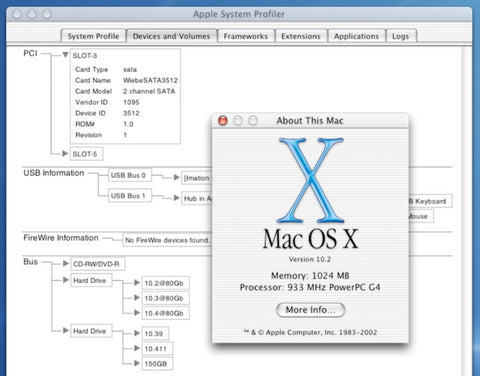480x376 pixels.
Task: Click the Memory: 1024 MB text
Action: coord(310,276)
